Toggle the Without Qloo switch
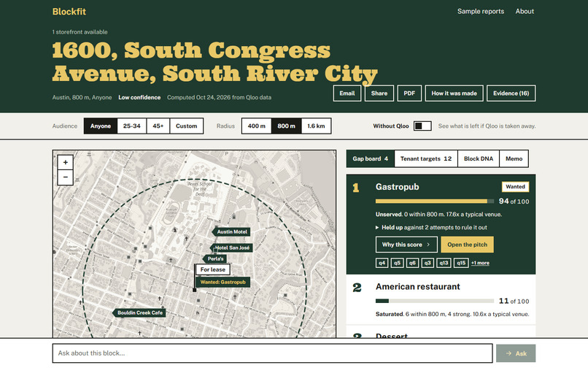Screen dimensions: 588x368 pyautogui.click(x=422, y=126)
